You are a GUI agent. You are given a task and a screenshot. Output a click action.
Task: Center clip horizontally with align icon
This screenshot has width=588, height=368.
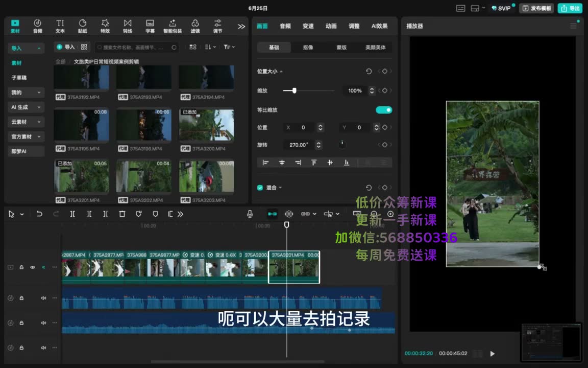[x=282, y=162]
